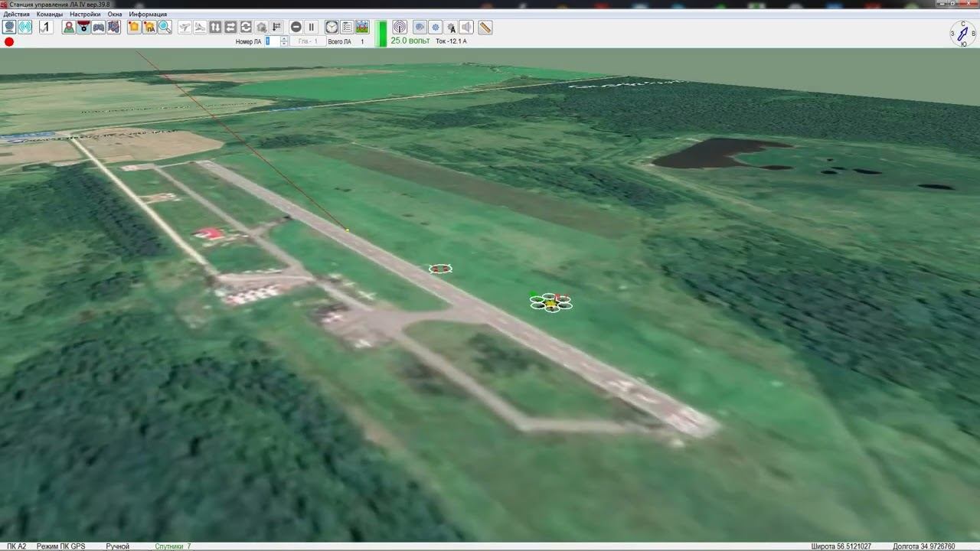Toggle the speaker sound icon
The height and width of the screenshot is (551, 980).
(x=467, y=28)
